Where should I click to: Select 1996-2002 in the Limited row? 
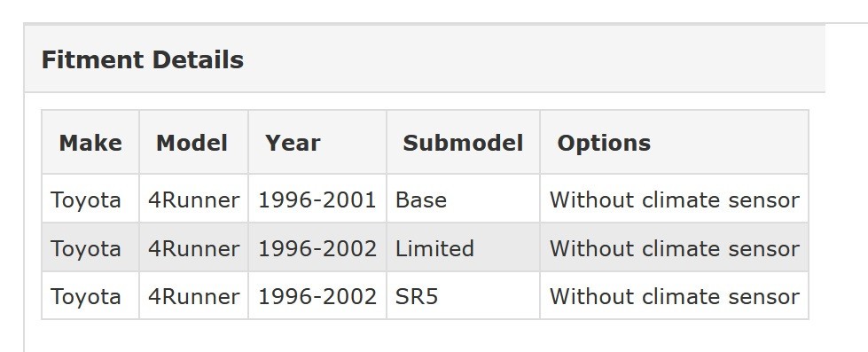(317, 248)
